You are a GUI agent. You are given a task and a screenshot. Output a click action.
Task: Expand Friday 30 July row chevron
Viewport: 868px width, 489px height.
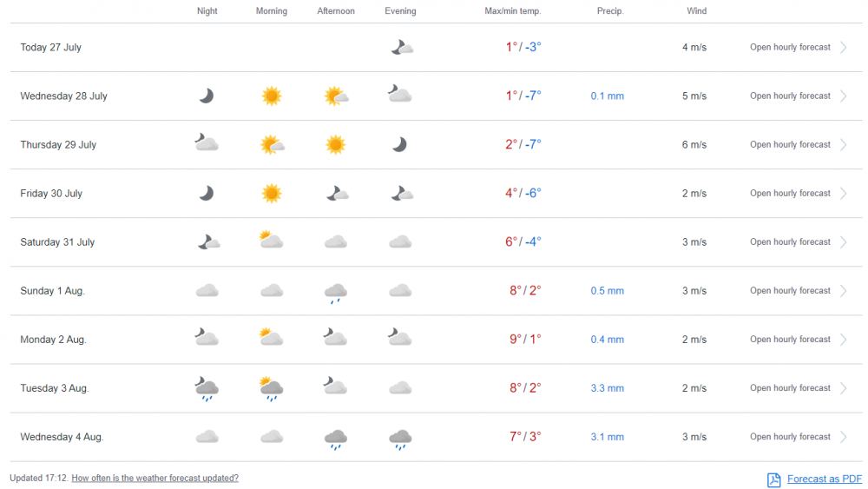844,194
